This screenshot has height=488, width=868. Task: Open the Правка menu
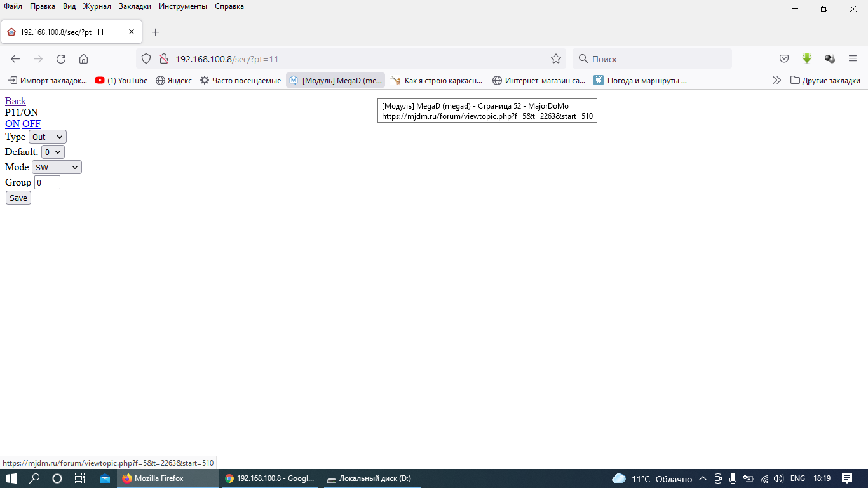pyautogui.click(x=43, y=6)
